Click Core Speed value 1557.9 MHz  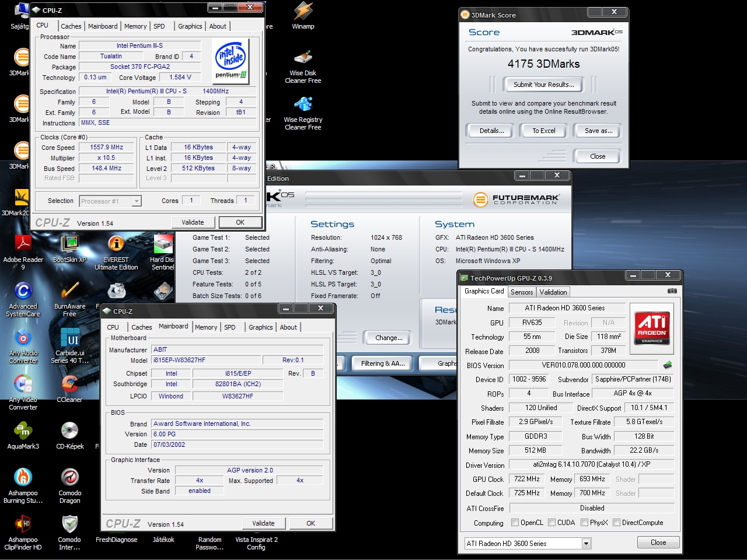(107, 148)
